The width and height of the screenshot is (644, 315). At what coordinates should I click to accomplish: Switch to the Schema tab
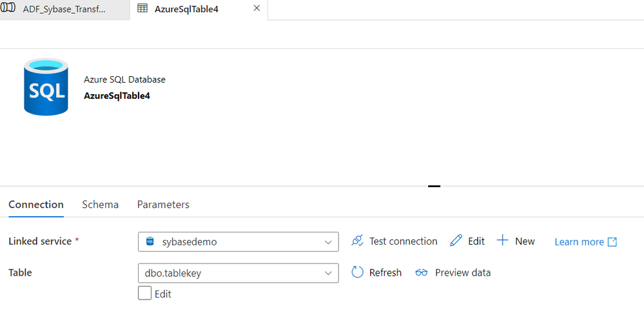100,204
